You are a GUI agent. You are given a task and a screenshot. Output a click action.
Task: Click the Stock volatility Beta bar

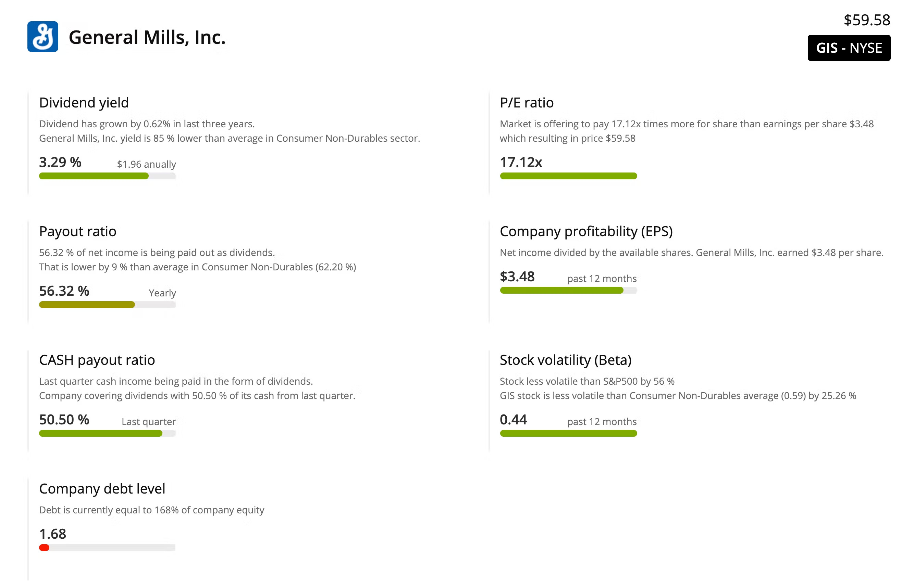tap(568, 433)
